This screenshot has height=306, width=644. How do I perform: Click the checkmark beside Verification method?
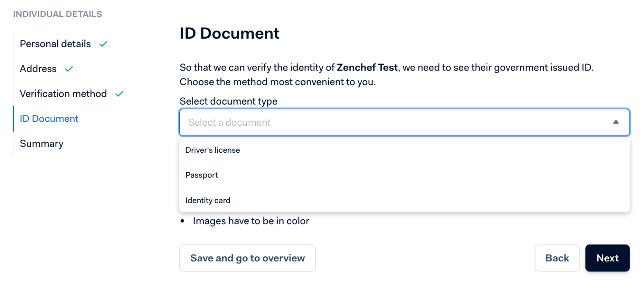pos(119,94)
